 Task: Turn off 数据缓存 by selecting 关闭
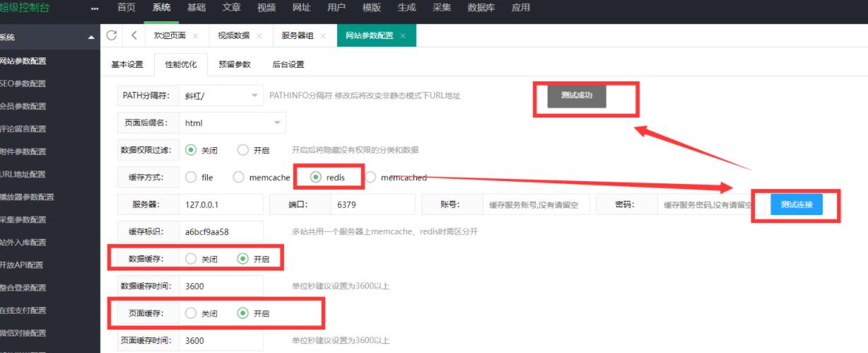click(191, 259)
